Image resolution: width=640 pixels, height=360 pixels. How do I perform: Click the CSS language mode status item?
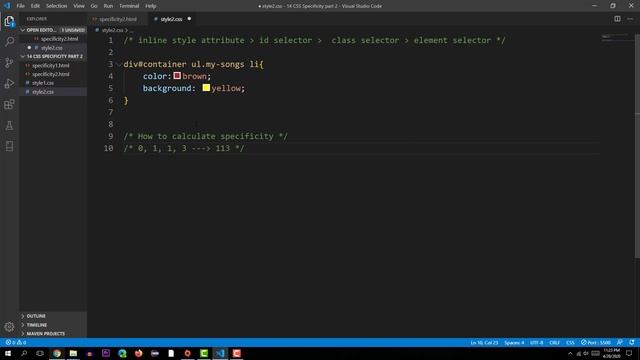pyautogui.click(x=570, y=342)
